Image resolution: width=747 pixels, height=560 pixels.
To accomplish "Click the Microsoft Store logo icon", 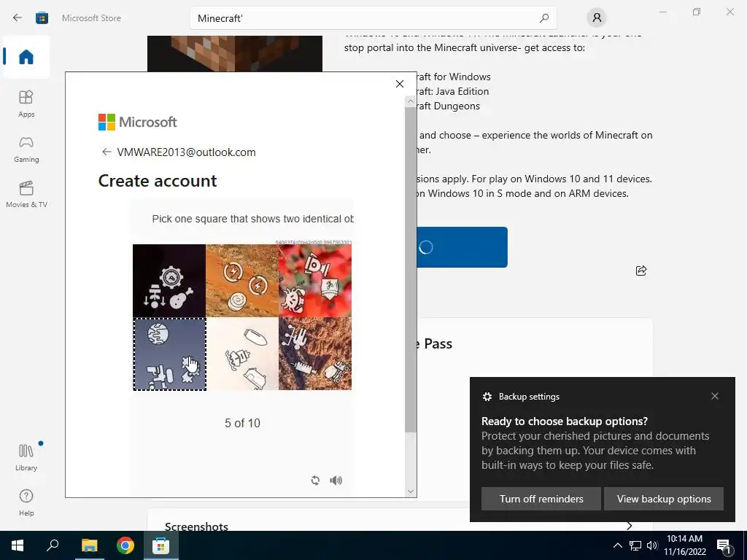I will pyautogui.click(x=42, y=18).
